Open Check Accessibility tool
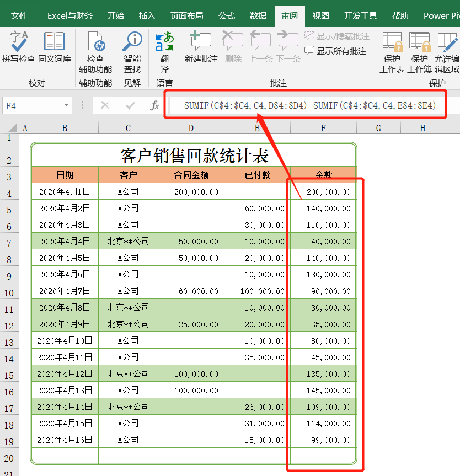 (x=95, y=52)
